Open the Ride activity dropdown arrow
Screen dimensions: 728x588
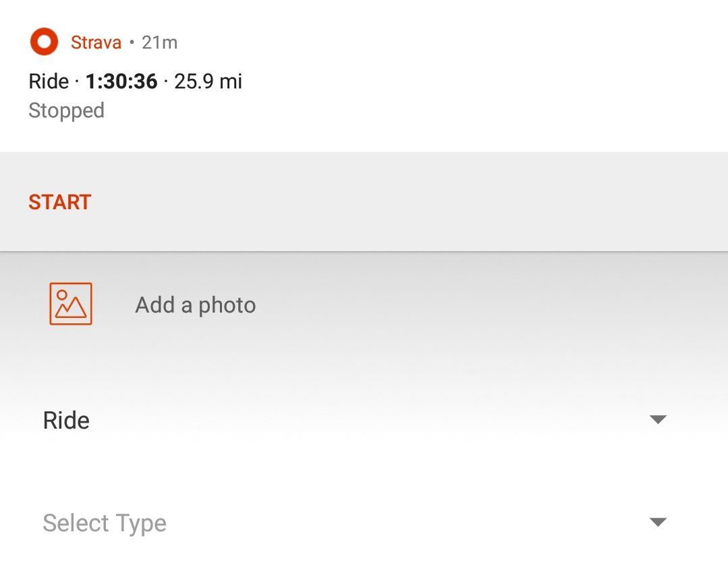[657, 420]
